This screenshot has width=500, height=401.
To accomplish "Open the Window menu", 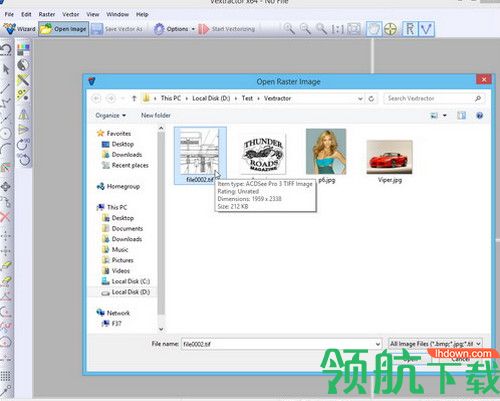I will point(117,14).
